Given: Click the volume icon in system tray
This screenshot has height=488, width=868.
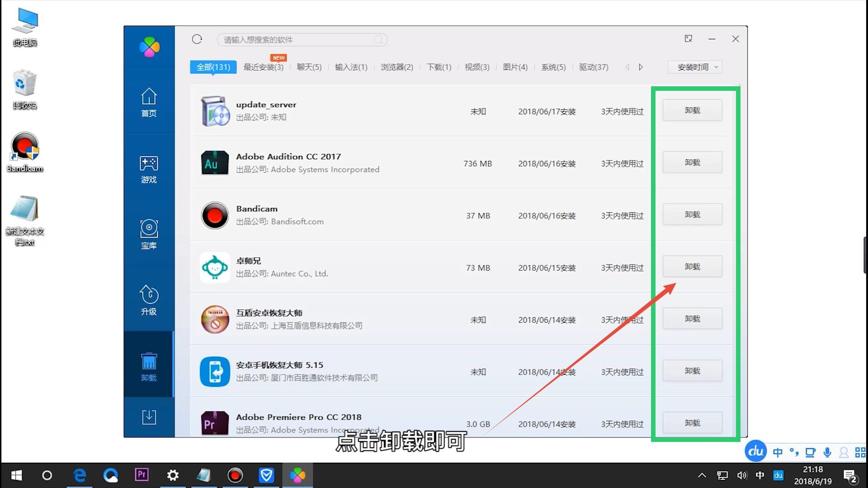Looking at the screenshot, I should [x=742, y=475].
